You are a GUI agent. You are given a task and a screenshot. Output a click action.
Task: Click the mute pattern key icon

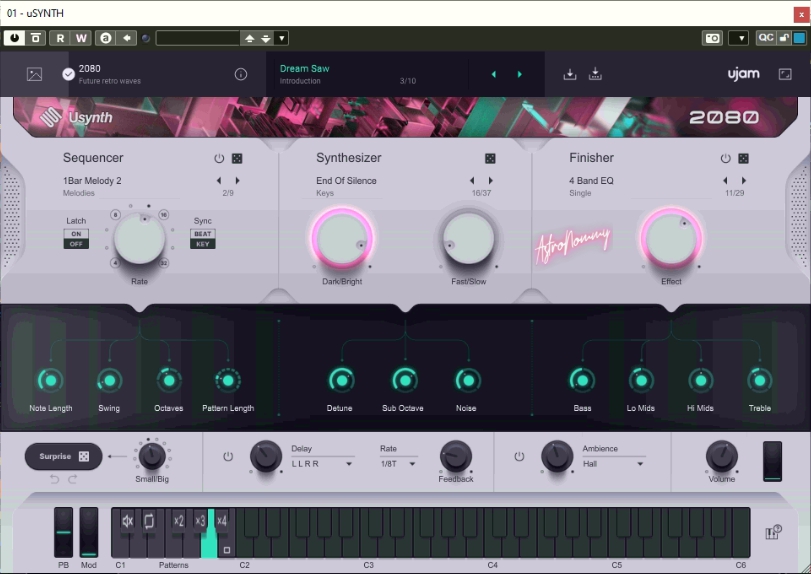pos(127,521)
